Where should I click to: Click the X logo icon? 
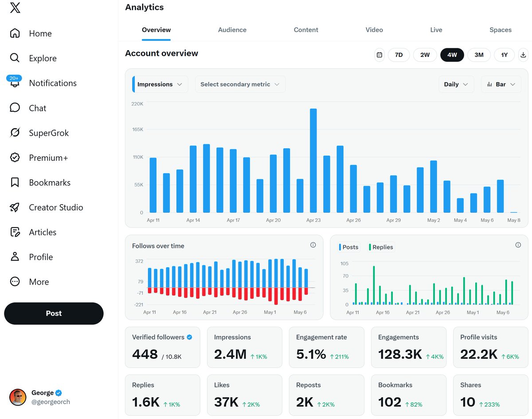click(x=15, y=8)
